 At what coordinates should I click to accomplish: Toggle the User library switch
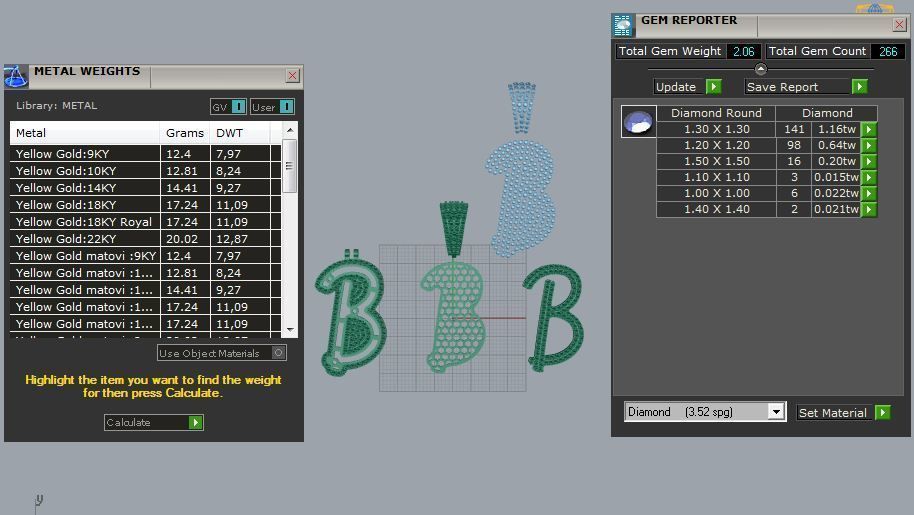coord(287,107)
